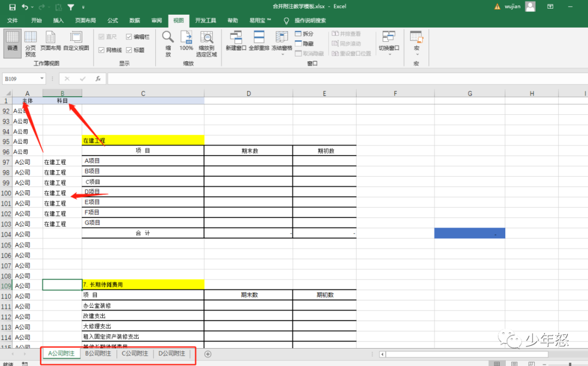Image resolution: width=588 pixels, height=366 pixels.
Task: Switch to Normal (普通) workbook view
Action: [13, 44]
